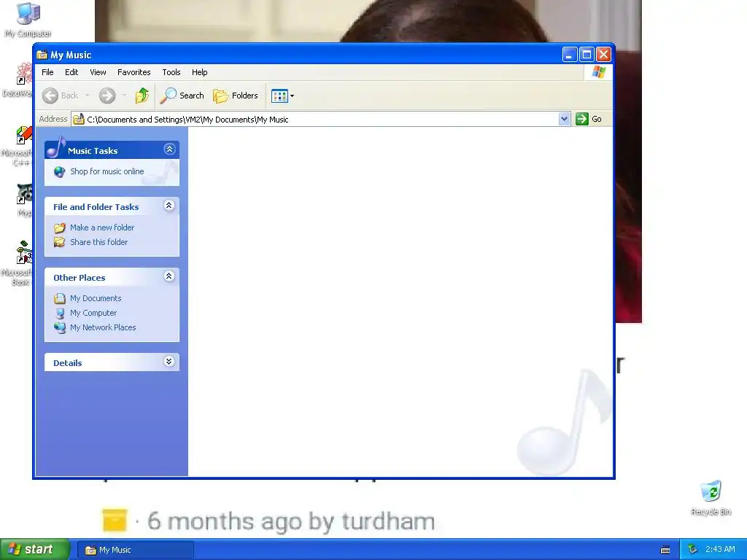The image size is (747, 560).
Task: Click the My Documents folder icon
Action: (x=60, y=298)
